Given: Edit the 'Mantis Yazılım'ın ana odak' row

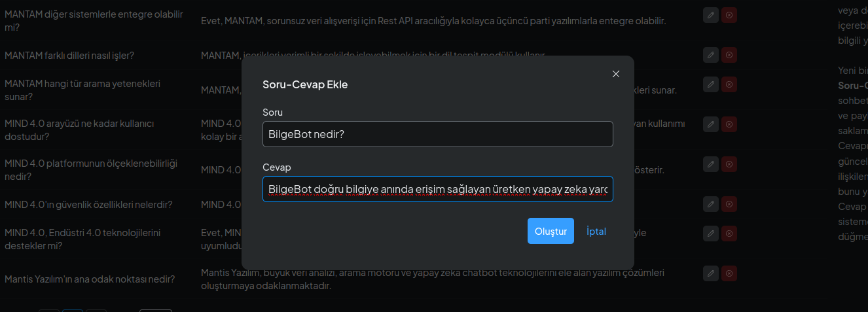Looking at the screenshot, I should tap(710, 273).
